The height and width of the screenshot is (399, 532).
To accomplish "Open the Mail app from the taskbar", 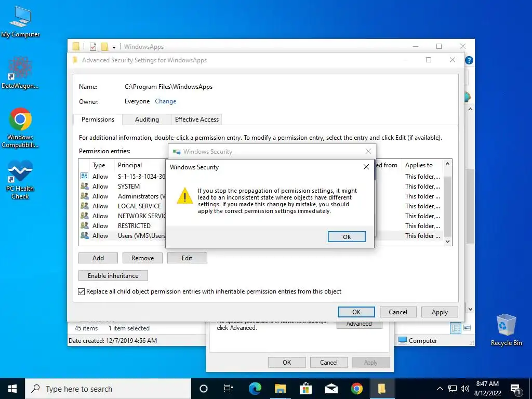I will 331,389.
